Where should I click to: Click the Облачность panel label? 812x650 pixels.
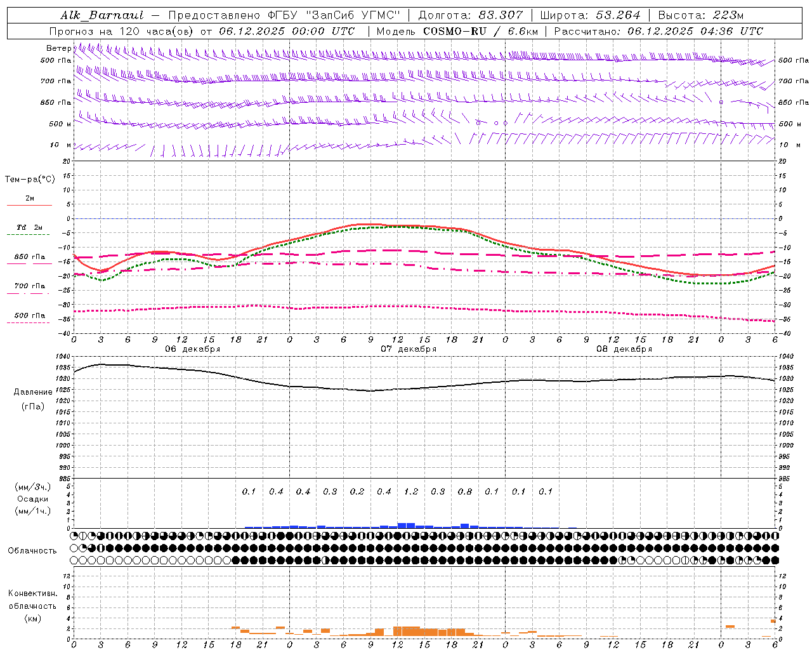tap(32, 551)
